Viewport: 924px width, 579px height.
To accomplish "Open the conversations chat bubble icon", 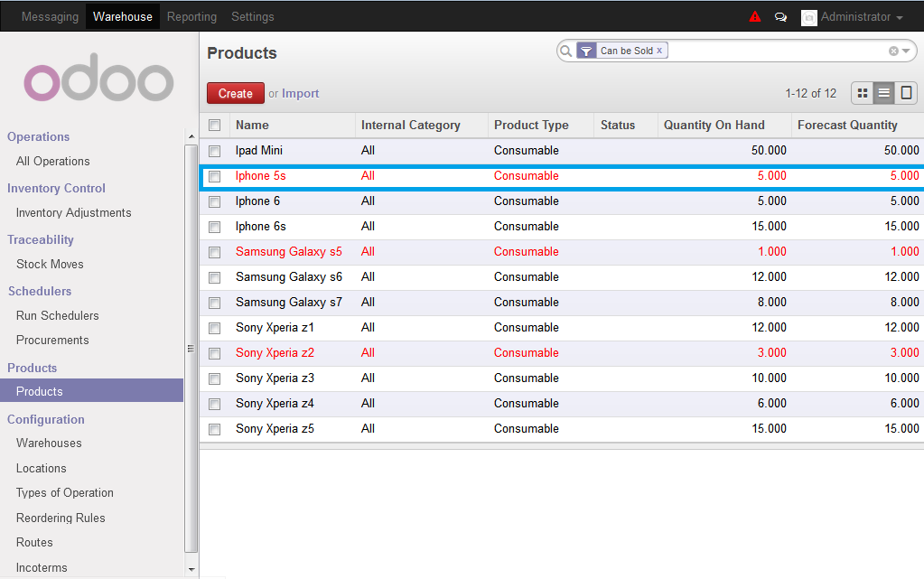I will pyautogui.click(x=780, y=17).
